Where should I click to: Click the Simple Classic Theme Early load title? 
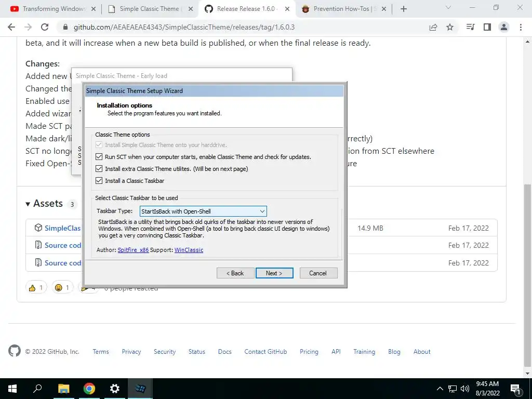pyautogui.click(x=122, y=76)
